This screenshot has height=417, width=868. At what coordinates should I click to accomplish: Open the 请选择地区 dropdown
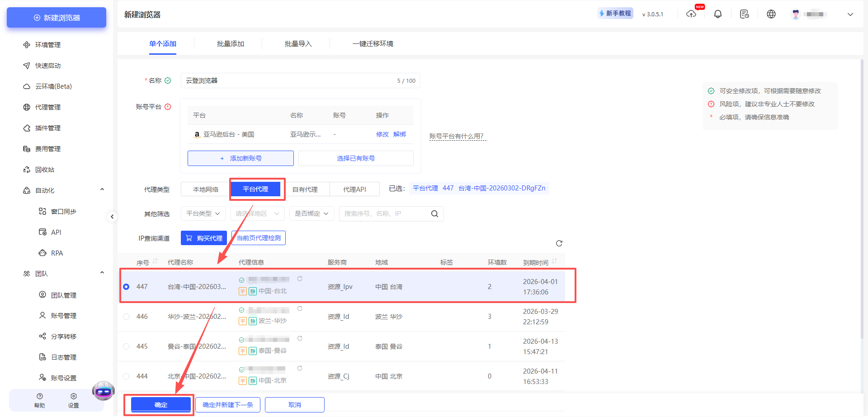(257, 213)
